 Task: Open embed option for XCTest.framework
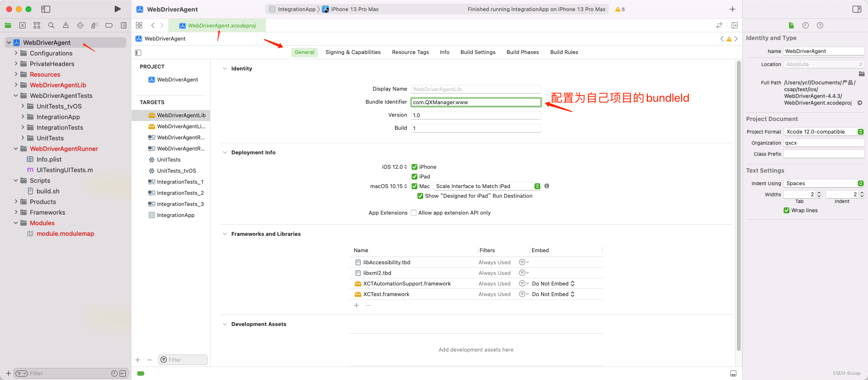coord(553,294)
